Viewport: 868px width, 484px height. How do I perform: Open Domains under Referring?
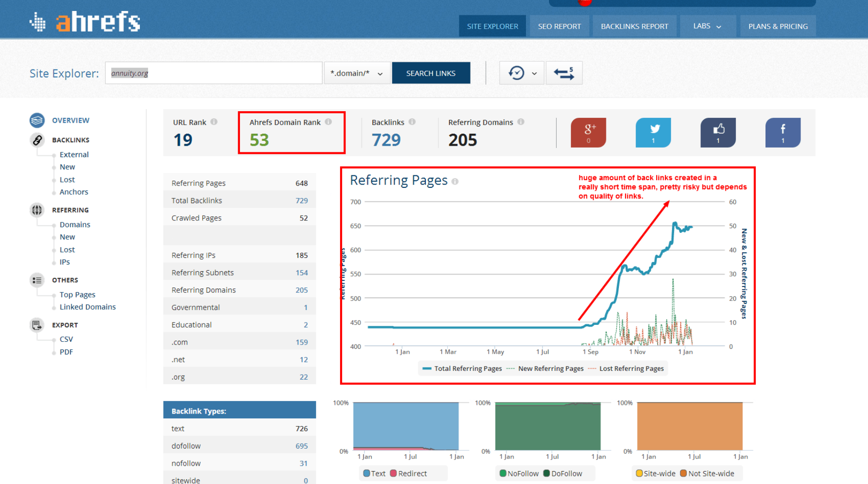tap(75, 224)
